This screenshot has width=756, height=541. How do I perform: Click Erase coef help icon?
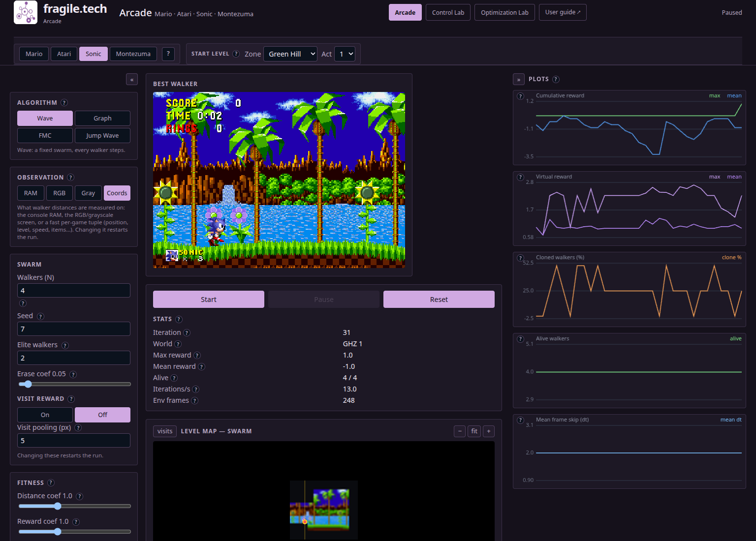click(73, 374)
